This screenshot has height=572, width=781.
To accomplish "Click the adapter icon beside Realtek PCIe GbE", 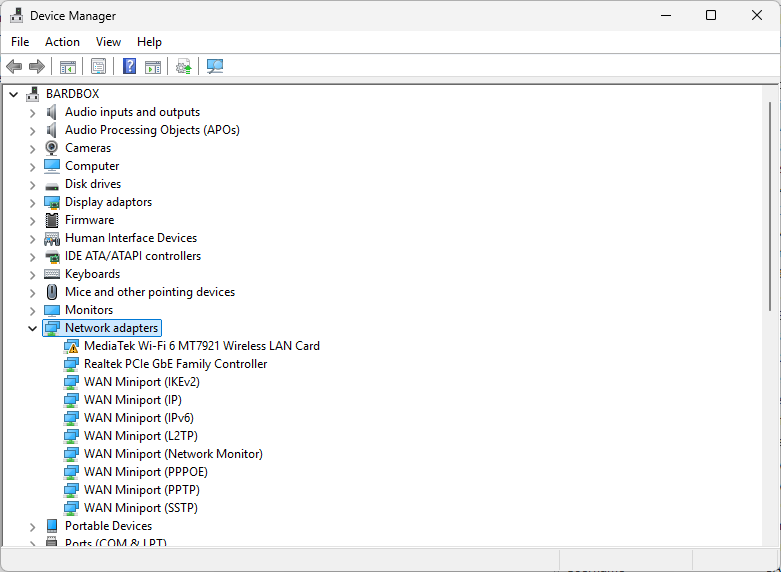I will (71, 364).
